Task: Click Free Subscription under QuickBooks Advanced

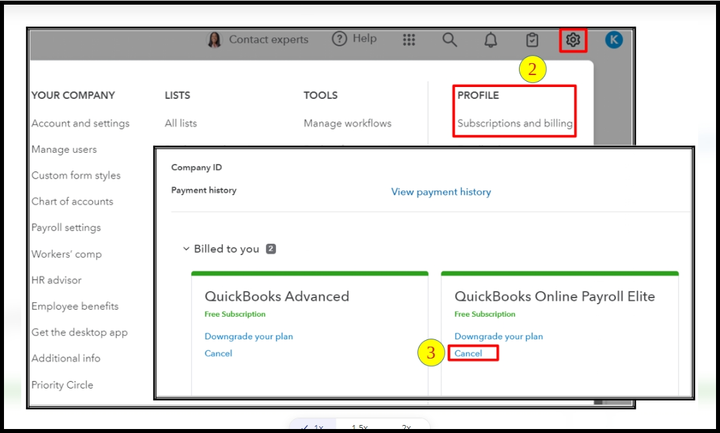Action: pos(235,314)
